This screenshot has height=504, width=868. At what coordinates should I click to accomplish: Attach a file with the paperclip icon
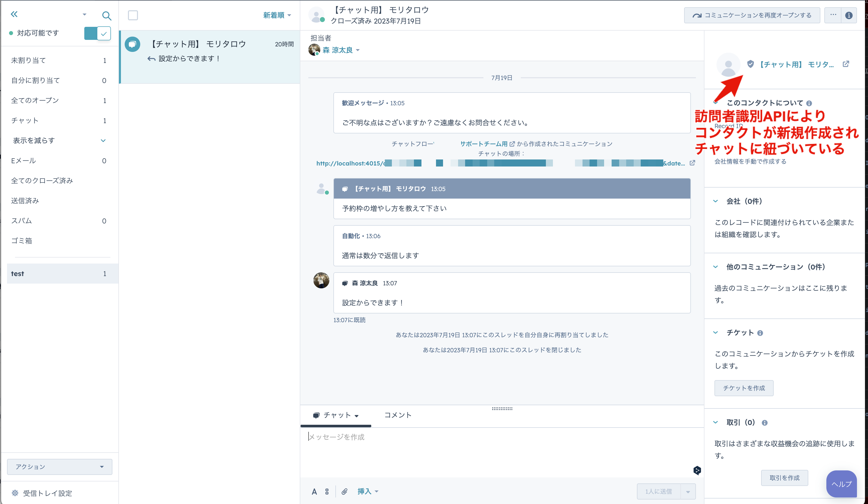pos(344,492)
